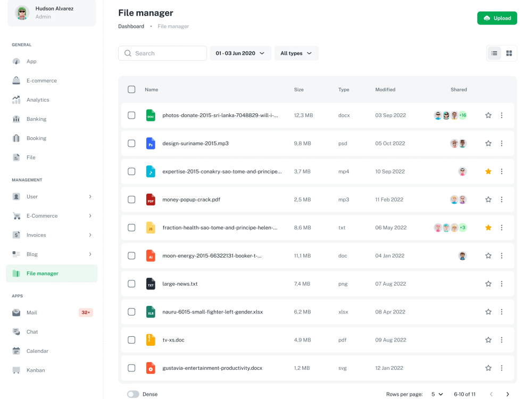Expand the User menu in Management
This screenshot has height=399, width=532.
pos(52,197)
